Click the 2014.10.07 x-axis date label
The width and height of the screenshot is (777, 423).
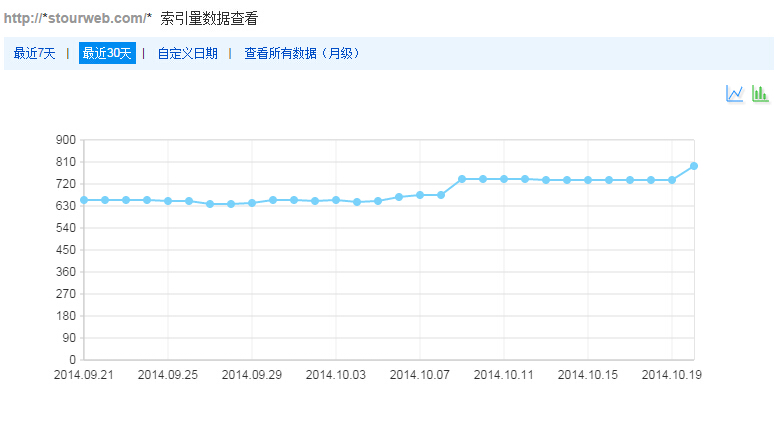pyautogui.click(x=420, y=375)
